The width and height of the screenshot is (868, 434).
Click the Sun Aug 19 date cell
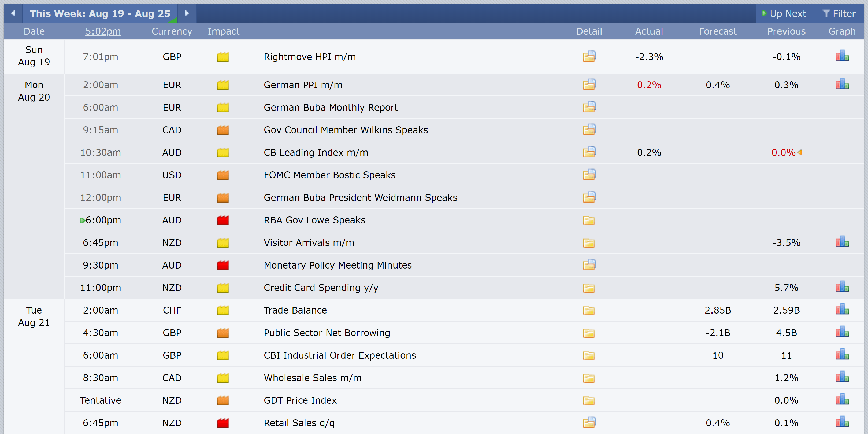pos(34,56)
